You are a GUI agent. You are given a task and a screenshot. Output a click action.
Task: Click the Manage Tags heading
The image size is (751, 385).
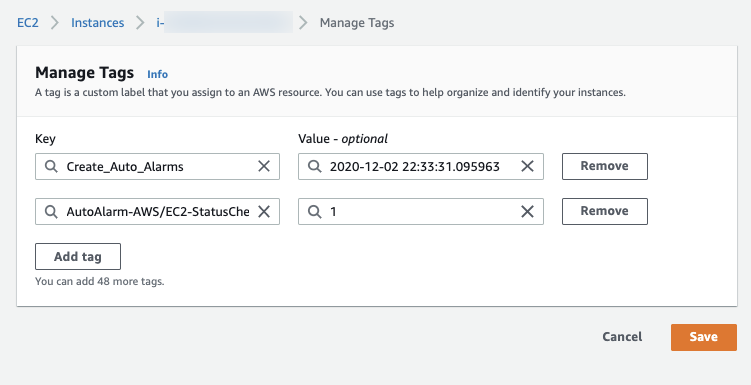(x=84, y=73)
